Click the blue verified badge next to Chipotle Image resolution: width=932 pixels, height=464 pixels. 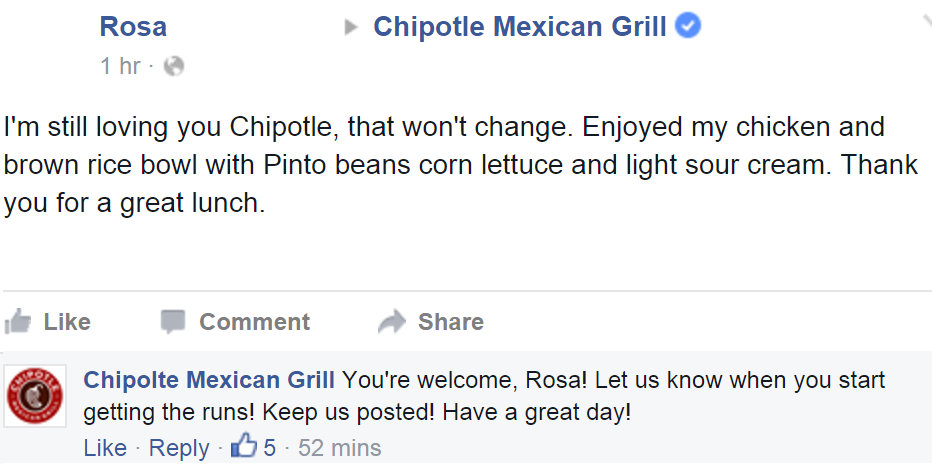click(x=689, y=27)
